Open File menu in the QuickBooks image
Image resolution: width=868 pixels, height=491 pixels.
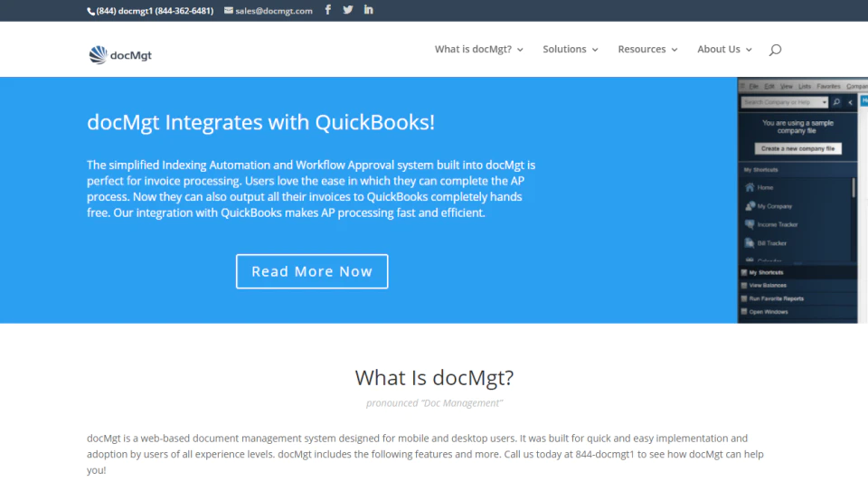pyautogui.click(x=753, y=86)
